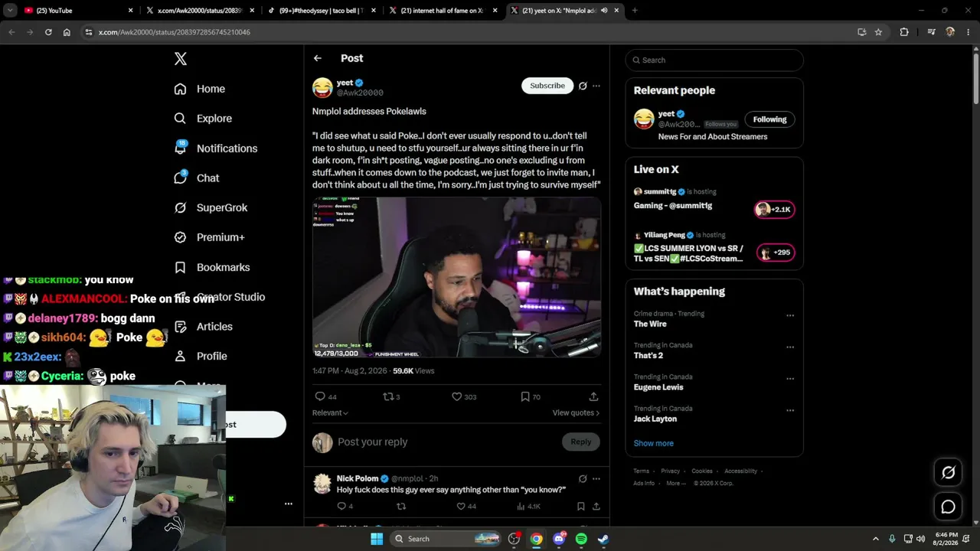This screenshot has width=980, height=551.
Task: Like yeet's post with 303 likes
Action: [x=456, y=396]
